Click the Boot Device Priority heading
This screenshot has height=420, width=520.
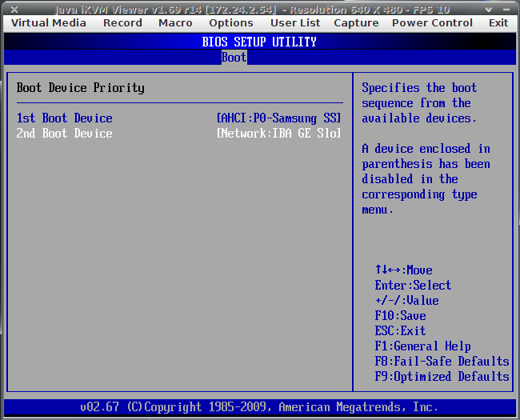click(x=81, y=88)
